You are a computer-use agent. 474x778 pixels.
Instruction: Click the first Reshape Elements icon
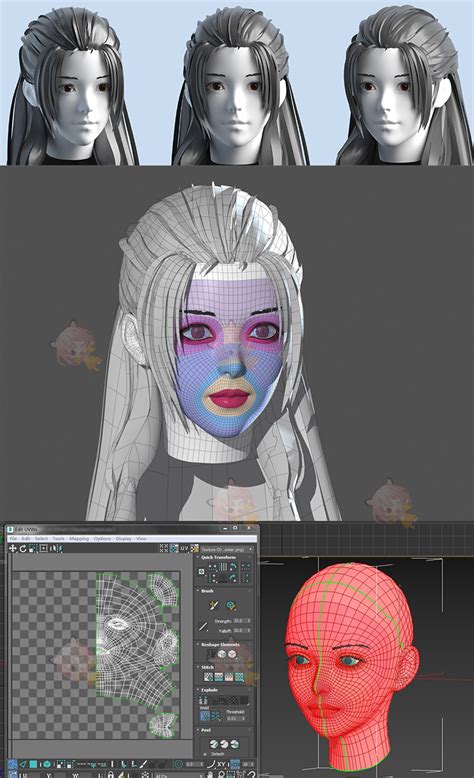tap(212, 653)
